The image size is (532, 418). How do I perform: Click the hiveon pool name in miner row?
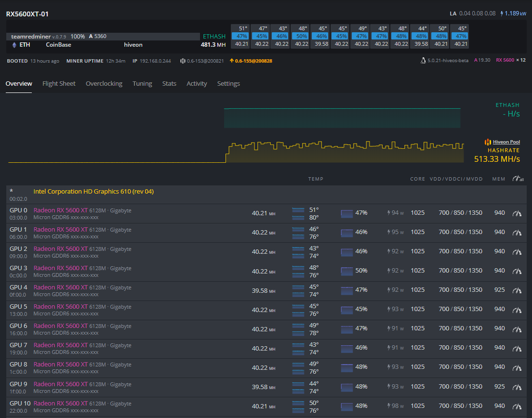tap(133, 45)
